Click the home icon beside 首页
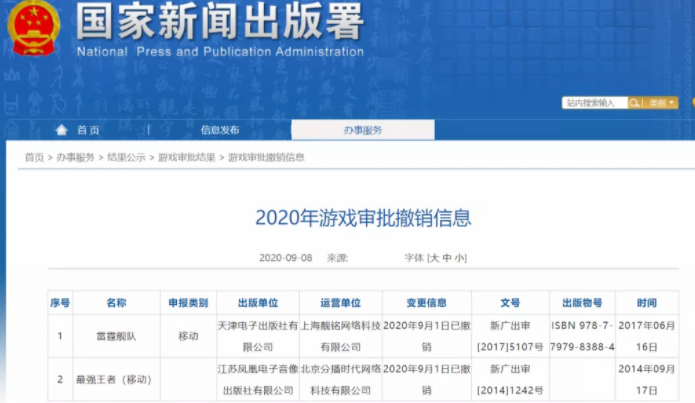The image size is (695, 403). [x=62, y=130]
